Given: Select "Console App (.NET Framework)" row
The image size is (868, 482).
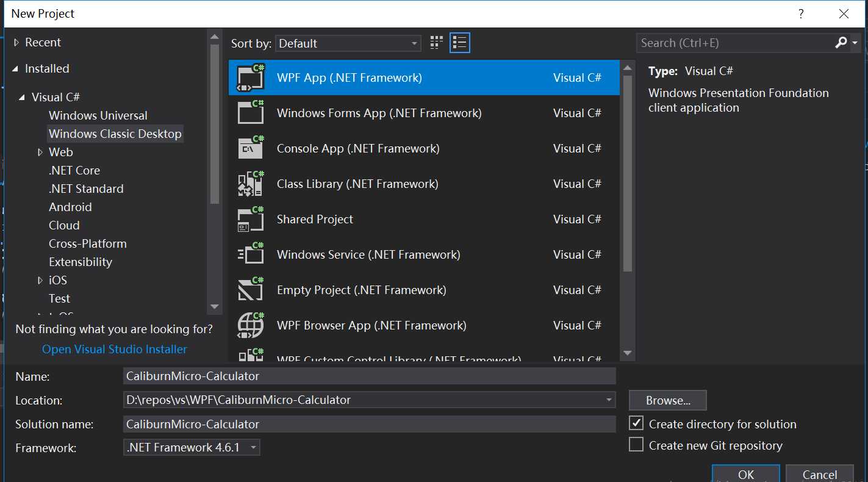Looking at the screenshot, I should coord(424,148).
